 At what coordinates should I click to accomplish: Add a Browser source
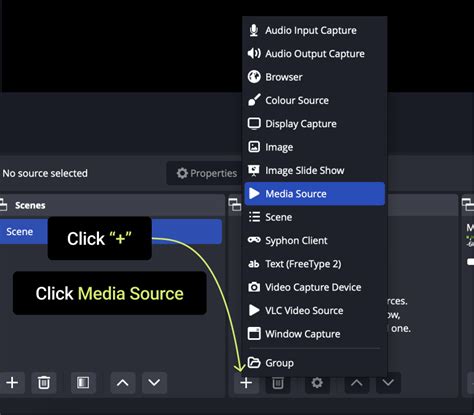click(315, 77)
